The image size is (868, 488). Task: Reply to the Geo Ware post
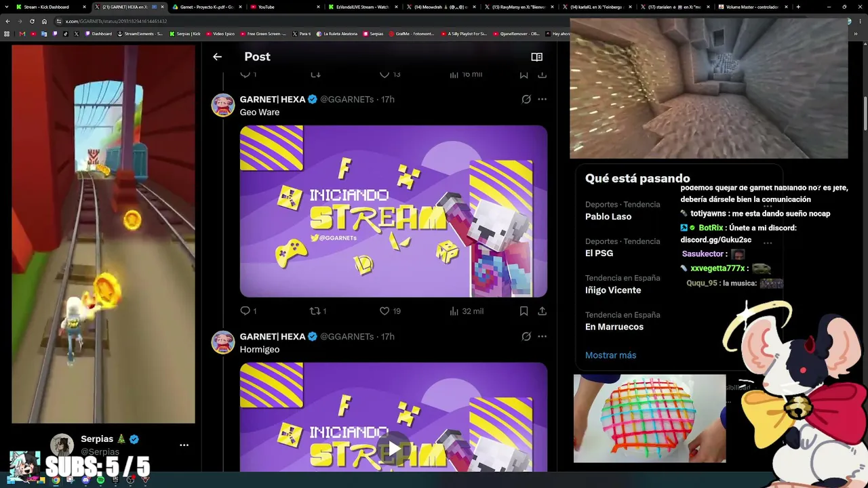pos(248,311)
